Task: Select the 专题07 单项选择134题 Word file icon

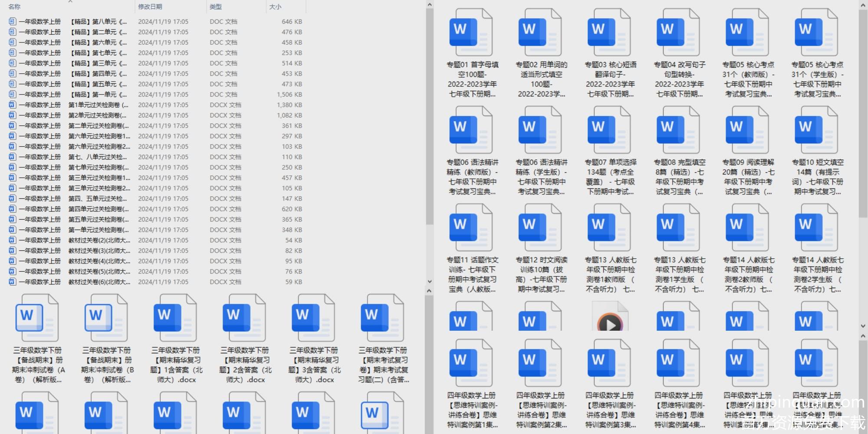Action: (x=609, y=131)
